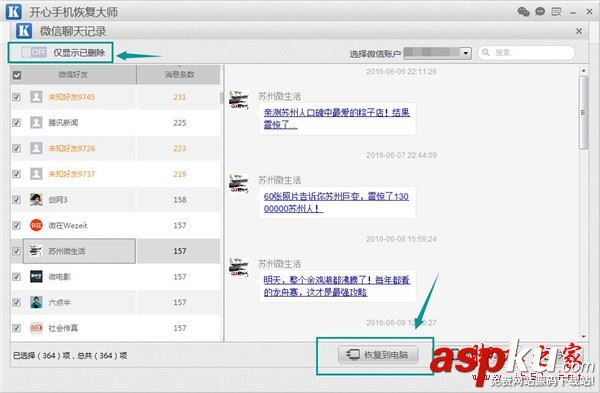
Task: Toggle the 仅显示已删除 switch
Action: point(34,52)
